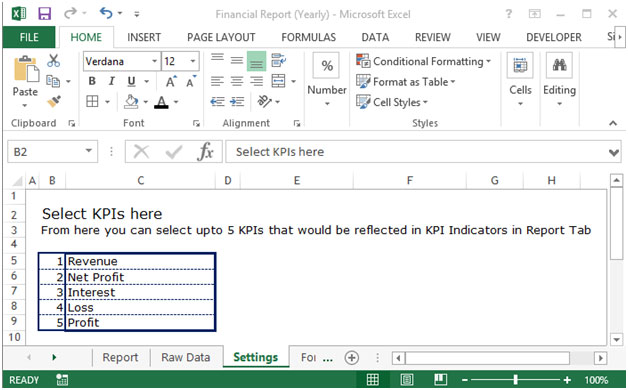Toggle Middle Align in Alignment group
628x390 pixels.
click(x=237, y=61)
